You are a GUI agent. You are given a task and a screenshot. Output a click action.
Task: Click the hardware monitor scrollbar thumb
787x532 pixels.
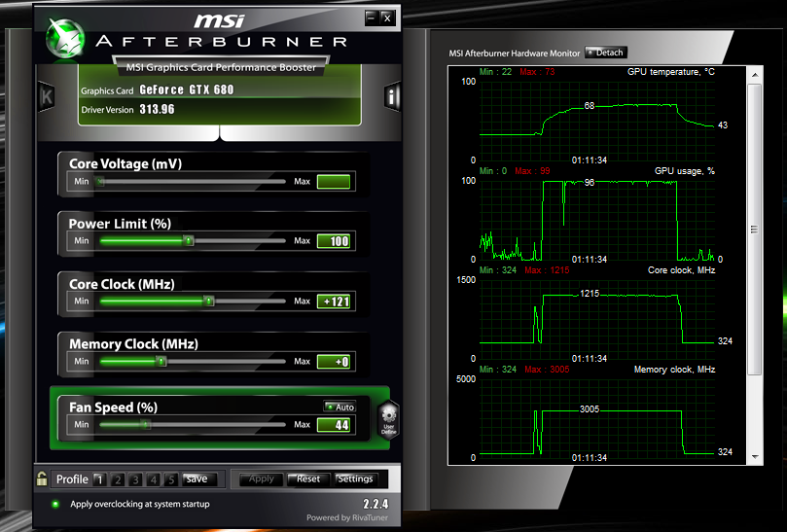[755, 230]
